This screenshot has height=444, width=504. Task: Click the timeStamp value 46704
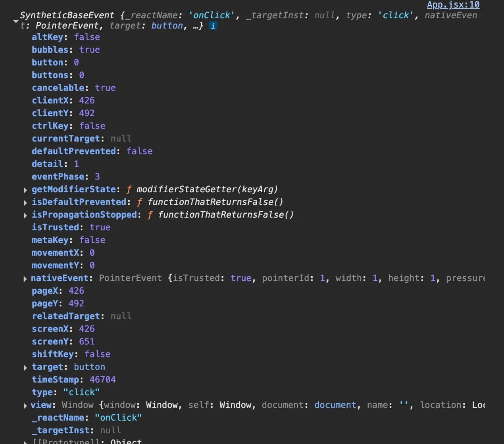pos(102,380)
